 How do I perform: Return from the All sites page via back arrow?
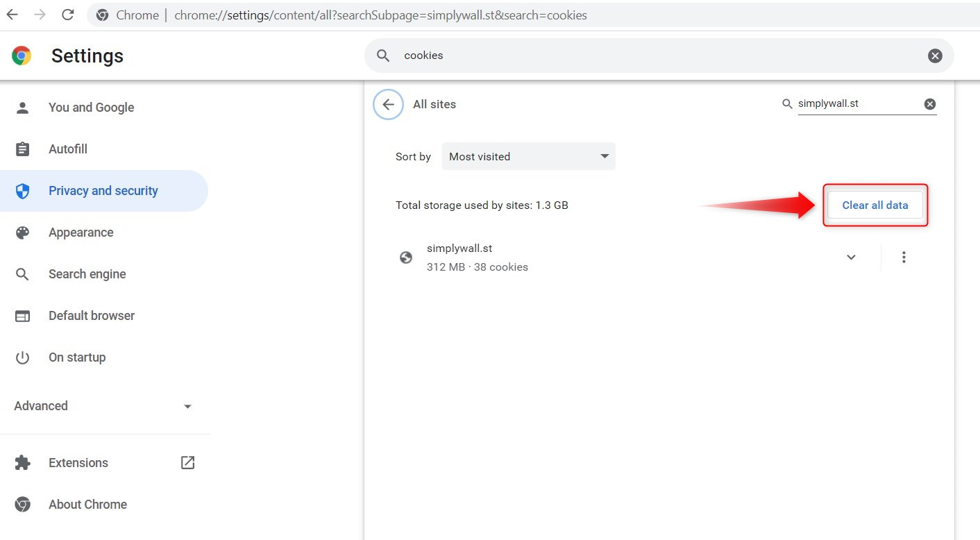388,105
